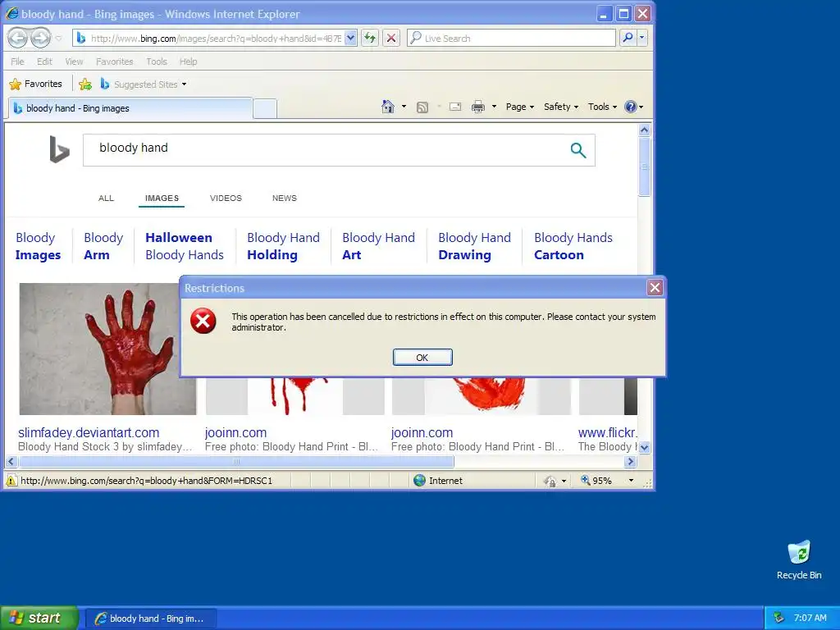Click the status bar warning icon
The height and width of the screenshot is (630, 840).
(x=11, y=481)
